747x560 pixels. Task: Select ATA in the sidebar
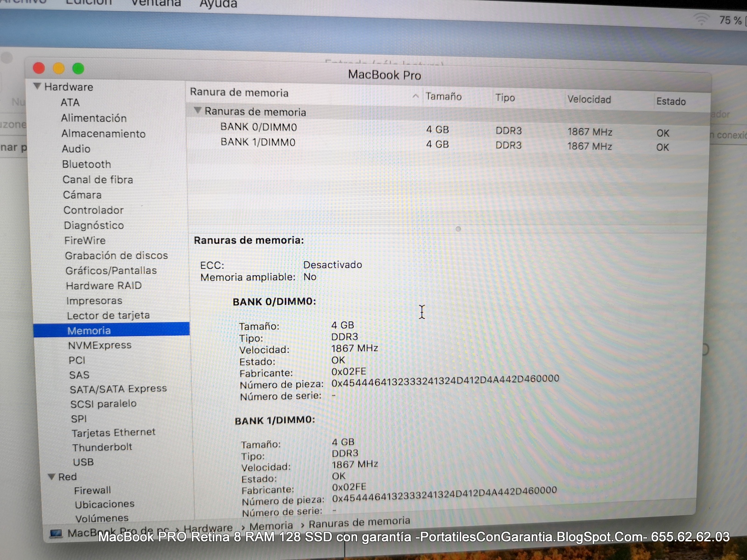click(x=70, y=102)
